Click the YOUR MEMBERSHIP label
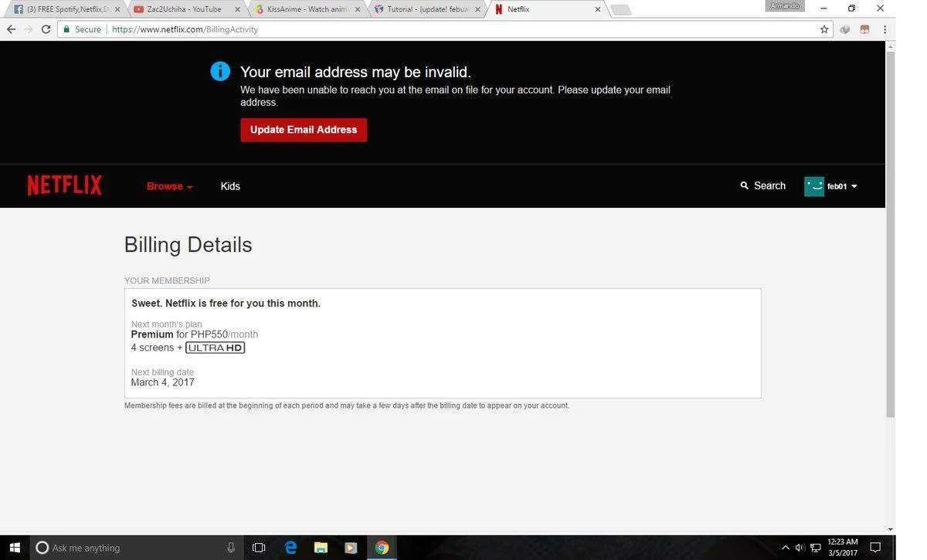Viewport: 927px width, 560px height. coord(167,280)
